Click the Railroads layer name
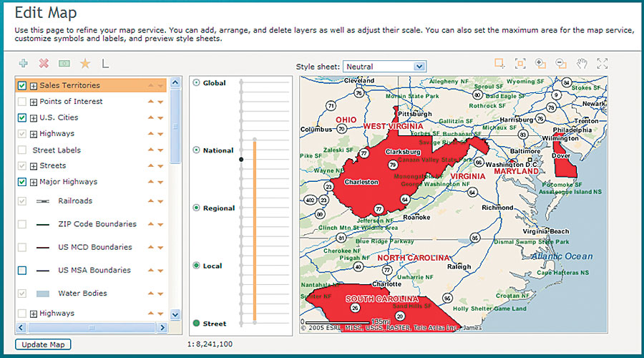 (x=75, y=200)
